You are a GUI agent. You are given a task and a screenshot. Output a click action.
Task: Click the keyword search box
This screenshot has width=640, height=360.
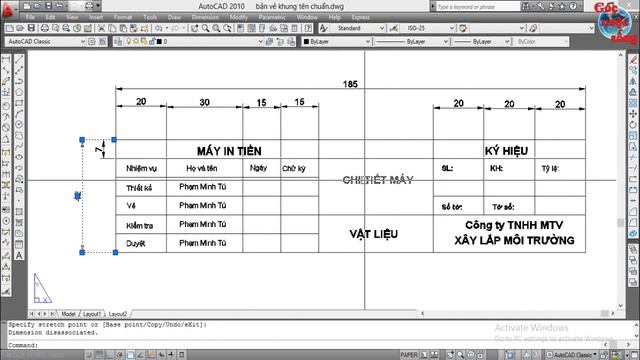coord(478,7)
